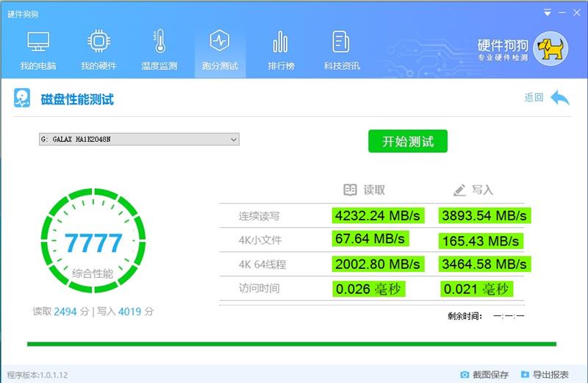Switch to the 排行榜 tab label
This screenshot has width=588, height=383.
click(x=281, y=66)
